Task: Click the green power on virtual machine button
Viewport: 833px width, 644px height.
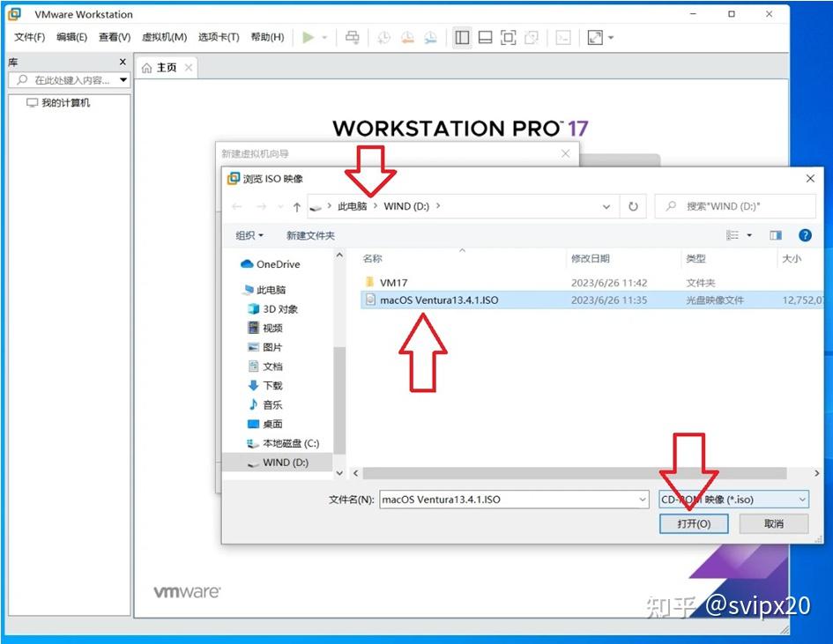Action: point(309,37)
